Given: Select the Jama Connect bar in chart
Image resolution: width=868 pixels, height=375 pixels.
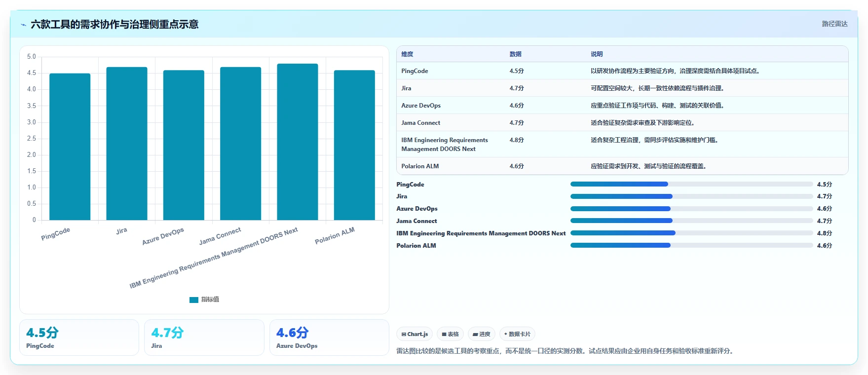Looking at the screenshot, I should (240, 144).
